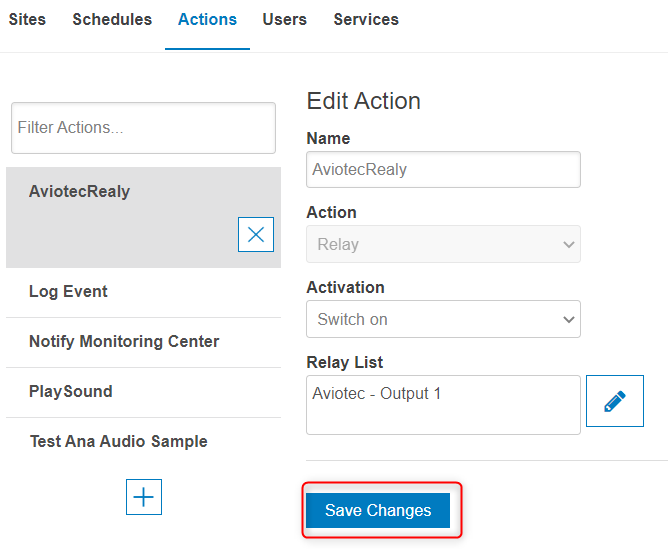
Task: Switch to the Sites tab
Action: 27,20
